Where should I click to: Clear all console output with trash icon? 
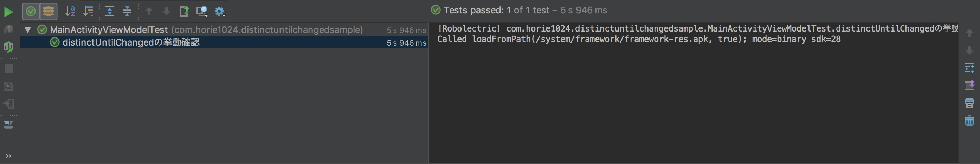(x=969, y=121)
